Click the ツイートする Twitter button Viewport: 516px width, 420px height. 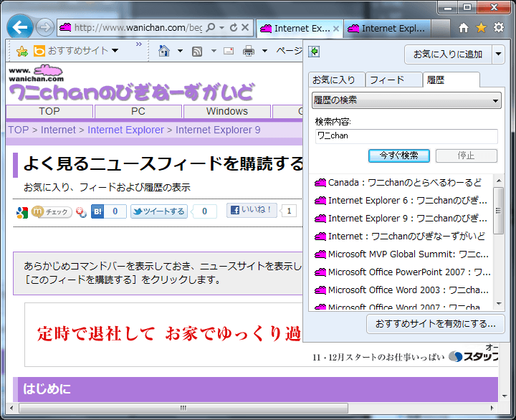pos(159,211)
